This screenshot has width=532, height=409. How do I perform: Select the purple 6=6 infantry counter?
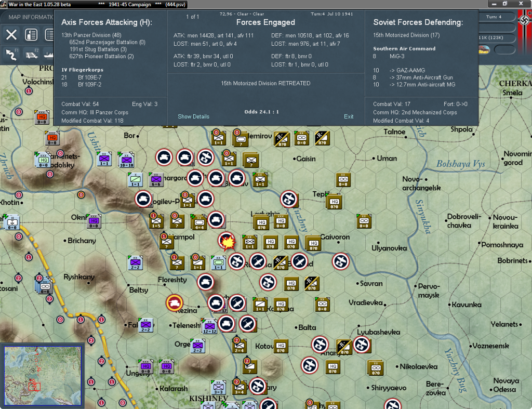tap(156, 179)
